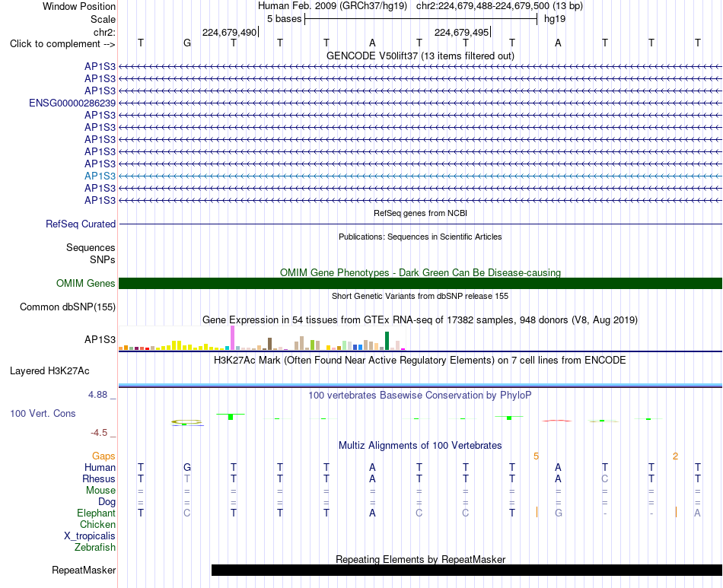This screenshot has height=588, width=723.
Task: Click the yellow oval PhyloP conservation mark
Action: coord(186,421)
